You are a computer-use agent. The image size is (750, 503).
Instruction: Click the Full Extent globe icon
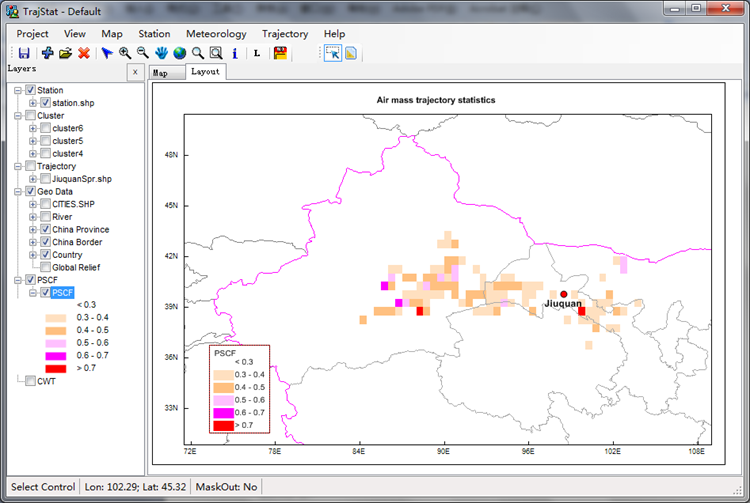point(179,53)
